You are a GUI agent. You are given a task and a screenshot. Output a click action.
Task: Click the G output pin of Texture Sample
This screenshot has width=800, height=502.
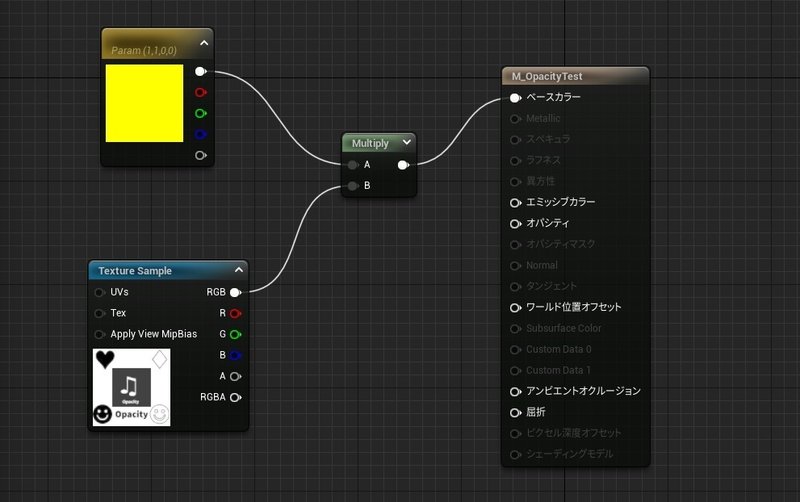tap(235, 335)
